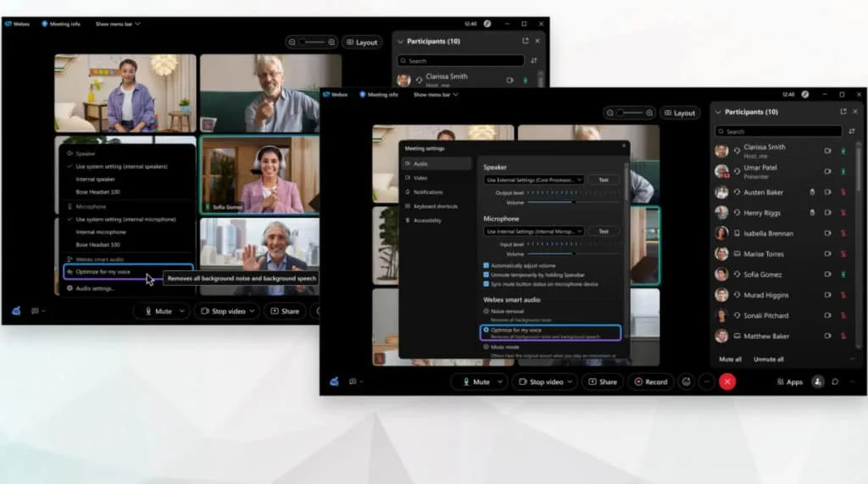Select Internal microphone in audio menu
This screenshot has height=484, width=868.
[101, 232]
